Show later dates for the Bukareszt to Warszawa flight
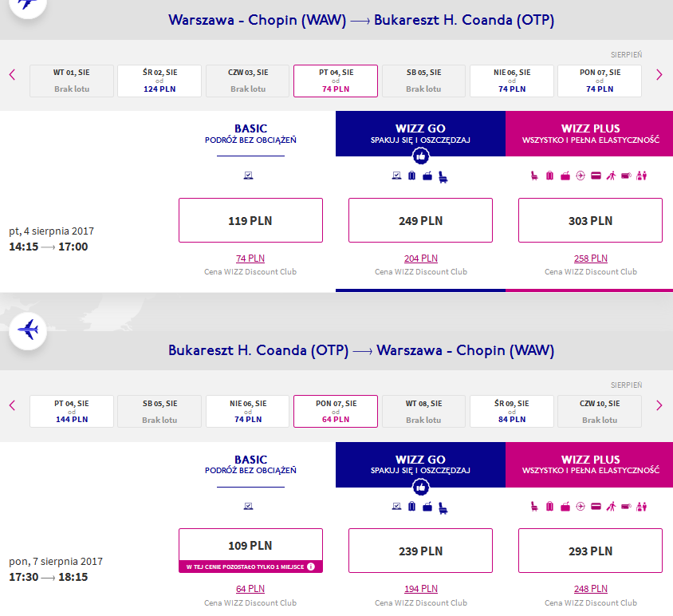The width and height of the screenshot is (673, 616). 659,405
